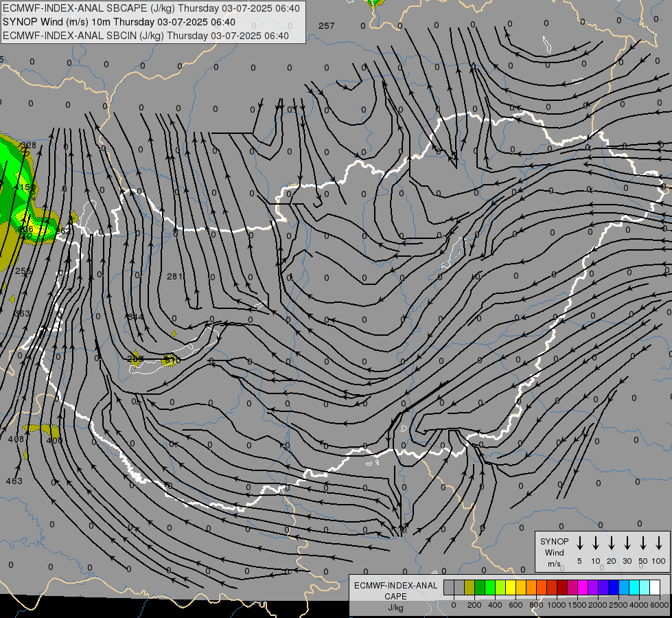Click the wind legend arrow above 100
Image resolution: width=672 pixels, height=618 pixels.
tap(659, 543)
